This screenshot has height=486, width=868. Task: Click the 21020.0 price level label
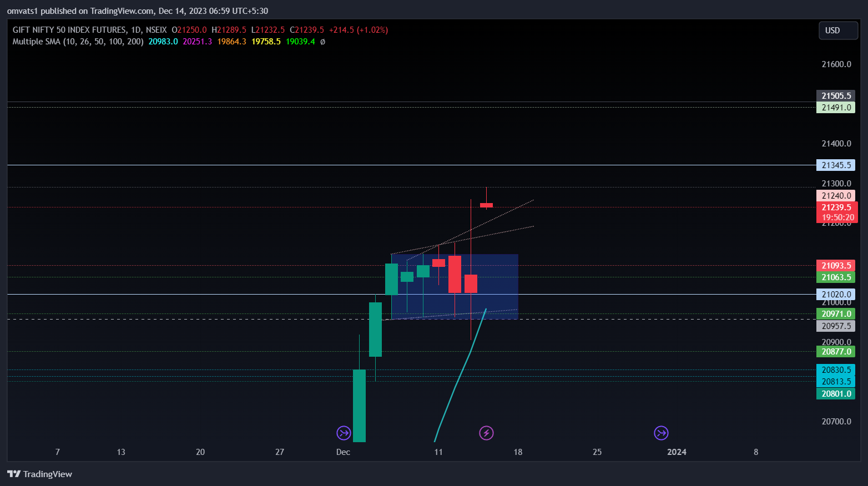(836, 295)
